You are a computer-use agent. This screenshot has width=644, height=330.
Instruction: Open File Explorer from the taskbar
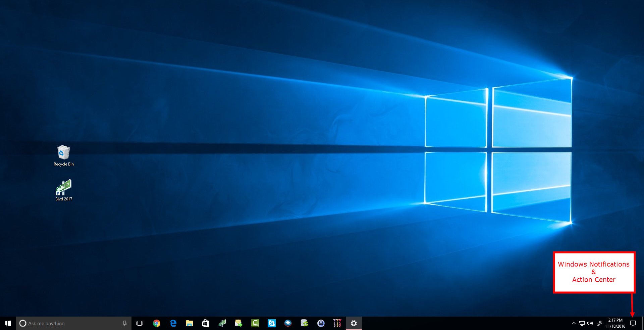coord(190,323)
